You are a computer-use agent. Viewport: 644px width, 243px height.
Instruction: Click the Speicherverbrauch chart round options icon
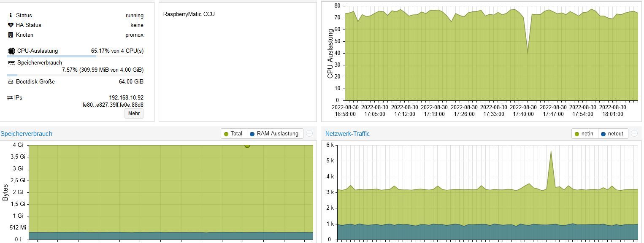click(309, 133)
